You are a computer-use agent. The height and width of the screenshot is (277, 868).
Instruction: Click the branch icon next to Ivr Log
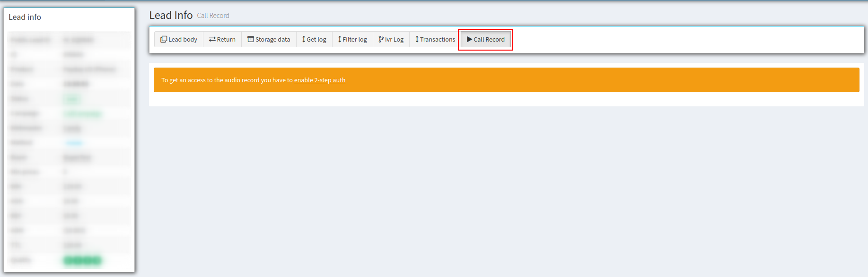(381, 39)
